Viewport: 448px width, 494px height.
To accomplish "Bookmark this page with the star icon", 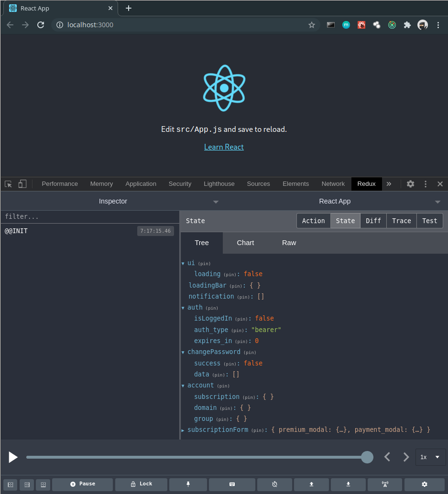I will tap(311, 25).
